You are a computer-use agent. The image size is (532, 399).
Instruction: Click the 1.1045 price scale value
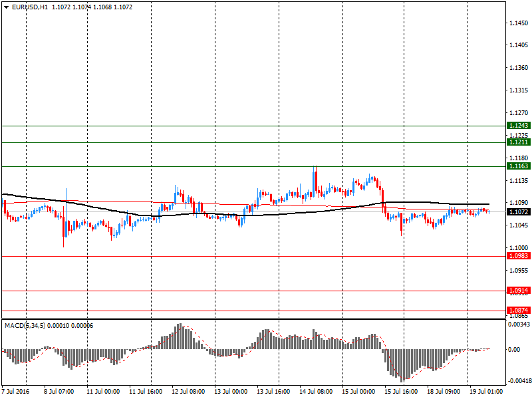(x=519, y=225)
